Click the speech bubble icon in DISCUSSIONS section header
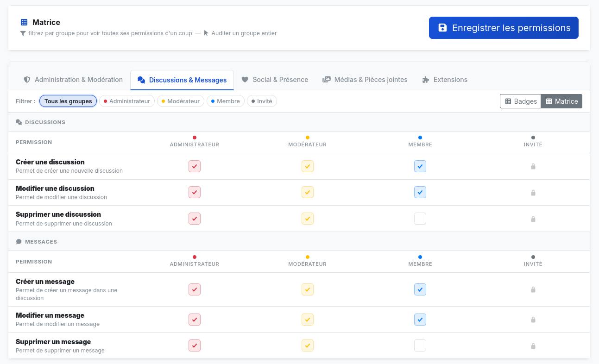 [x=19, y=122]
